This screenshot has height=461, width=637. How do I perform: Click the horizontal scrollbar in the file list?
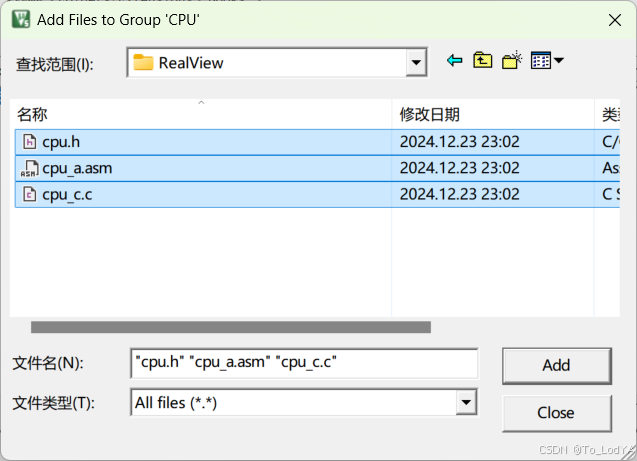click(231, 327)
